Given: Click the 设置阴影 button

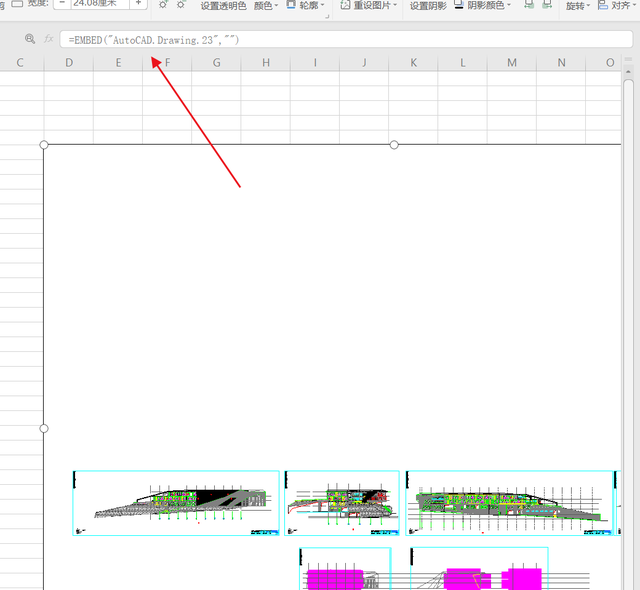Looking at the screenshot, I should click(x=428, y=6).
